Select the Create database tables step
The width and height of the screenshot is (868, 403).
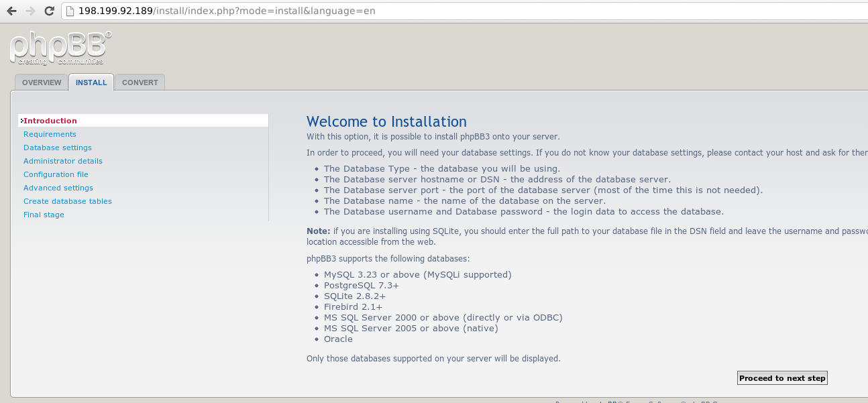coord(68,201)
